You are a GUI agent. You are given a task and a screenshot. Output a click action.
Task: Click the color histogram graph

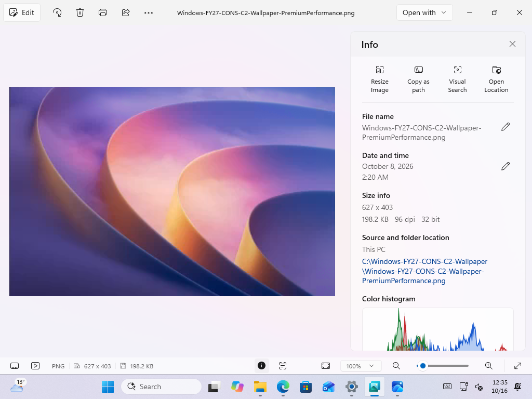point(437,329)
